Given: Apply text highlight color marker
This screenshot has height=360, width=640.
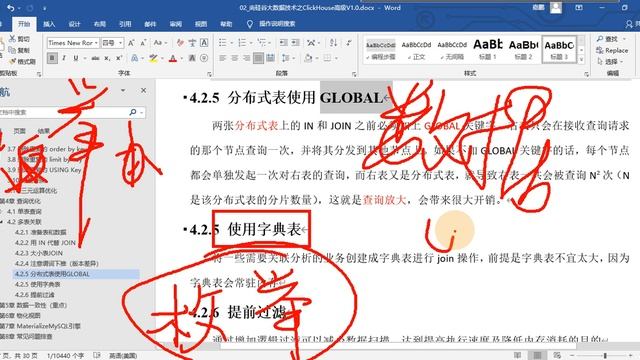Looking at the screenshot, I should coord(153,58).
